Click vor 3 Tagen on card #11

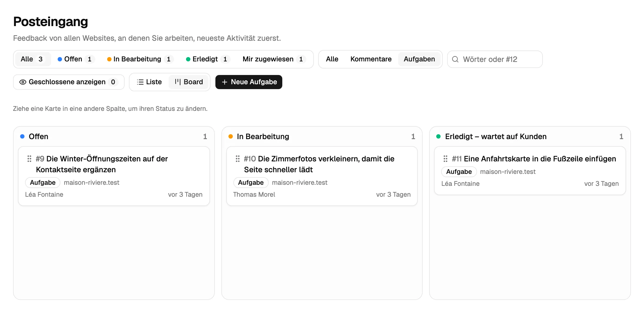pos(601,184)
